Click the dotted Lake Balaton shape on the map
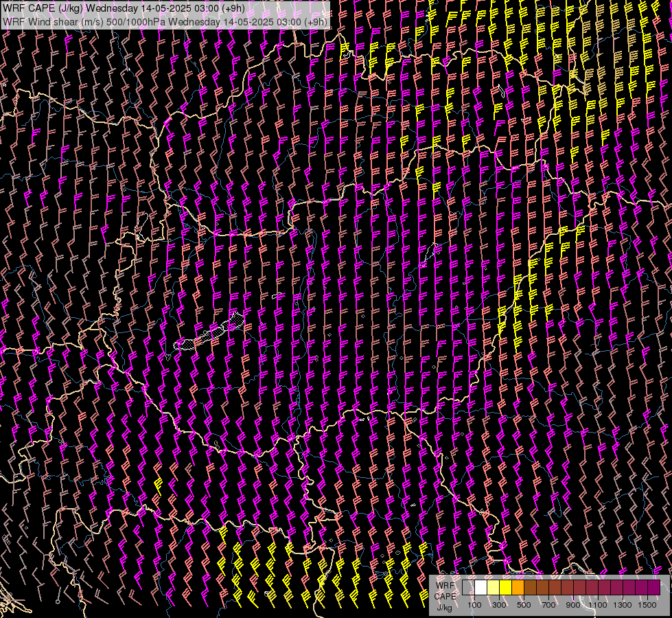 click(210, 334)
